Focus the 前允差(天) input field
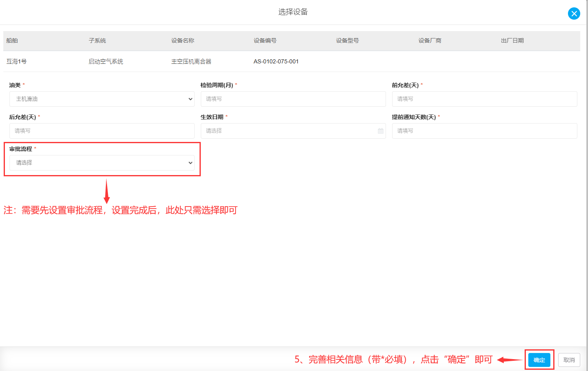Viewport: 588px width, 371px height. pyautogui.click(x=485, y=99)
